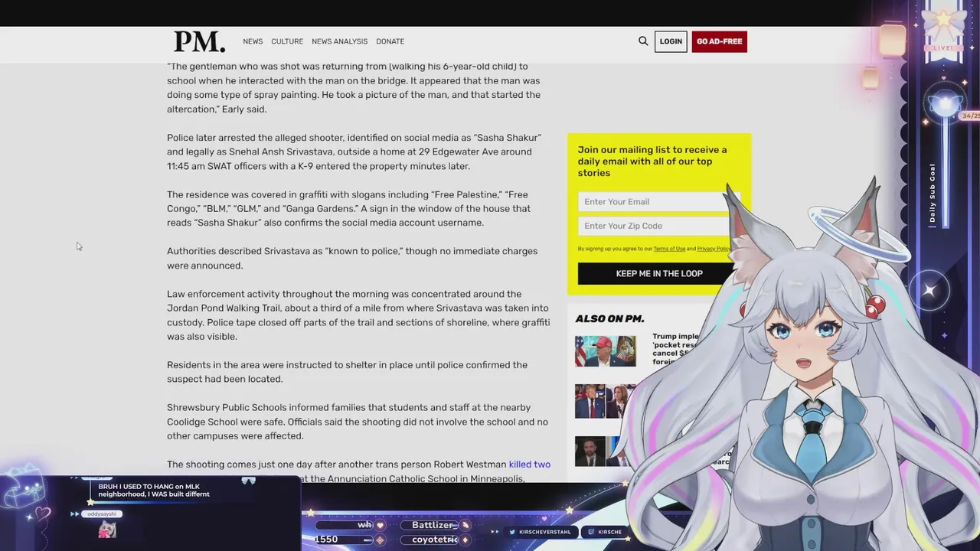Click the PM. site logo

[199, 41]
